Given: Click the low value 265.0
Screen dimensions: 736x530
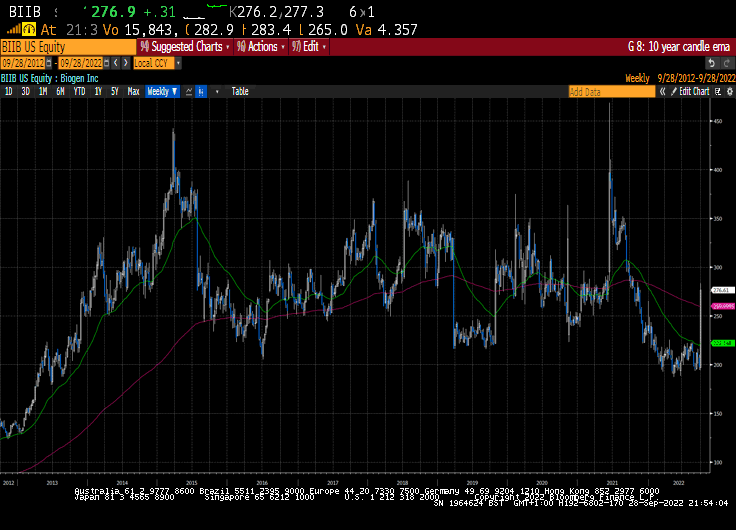Looking at the screenshot, I should coord(328,30).
